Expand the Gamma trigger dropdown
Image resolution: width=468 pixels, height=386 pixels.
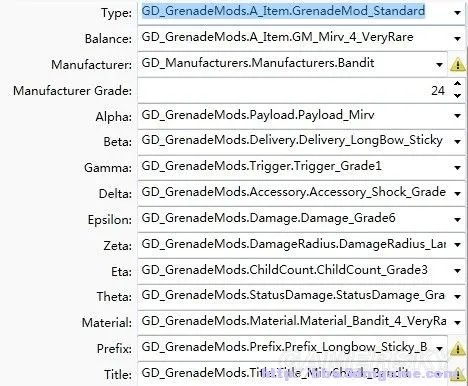tap(458, 168)
